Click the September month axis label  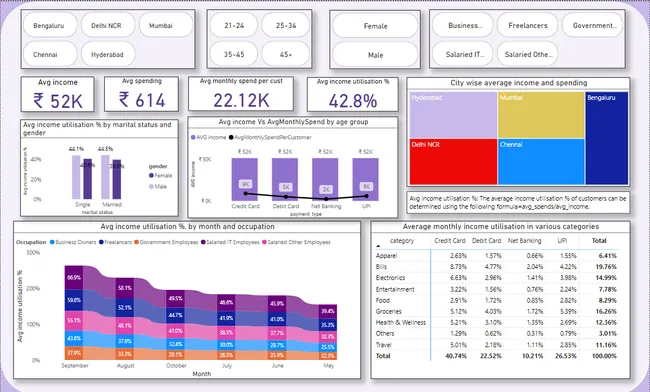(x=75, y=365)
